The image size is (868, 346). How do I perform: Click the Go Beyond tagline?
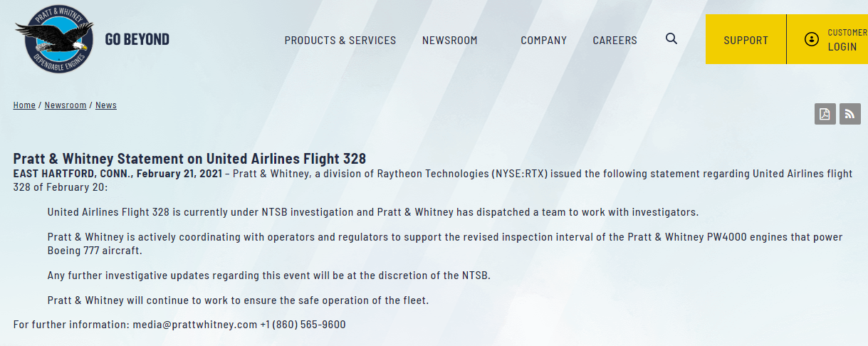pyautogui.click(x=137, y=39)
